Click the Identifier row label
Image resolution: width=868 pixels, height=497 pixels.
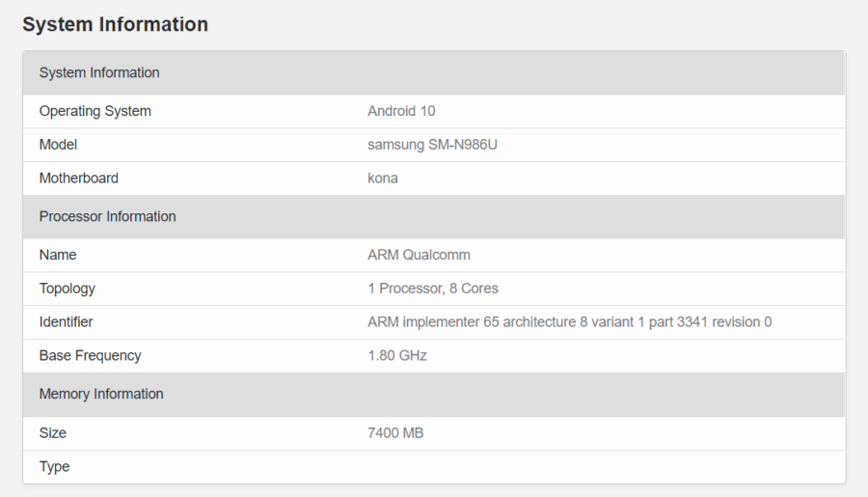click(x=66, y=322)
